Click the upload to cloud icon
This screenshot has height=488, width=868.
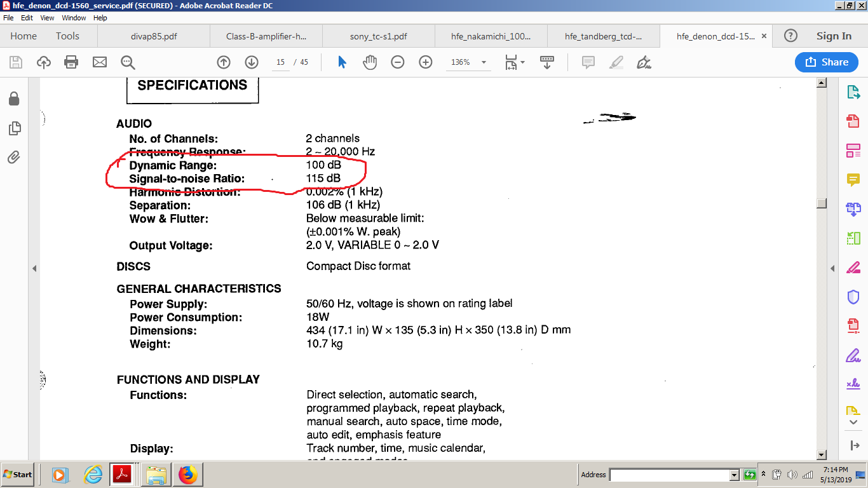coord(44,62)
